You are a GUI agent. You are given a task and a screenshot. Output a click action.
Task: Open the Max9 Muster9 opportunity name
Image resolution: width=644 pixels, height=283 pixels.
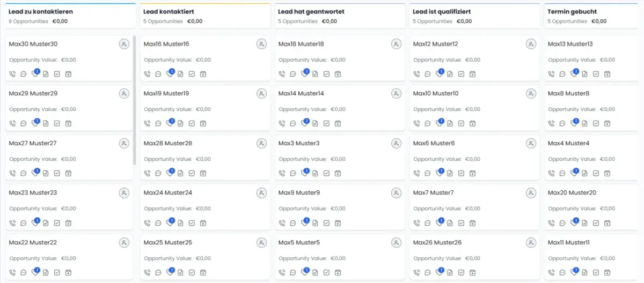(299, 193)
